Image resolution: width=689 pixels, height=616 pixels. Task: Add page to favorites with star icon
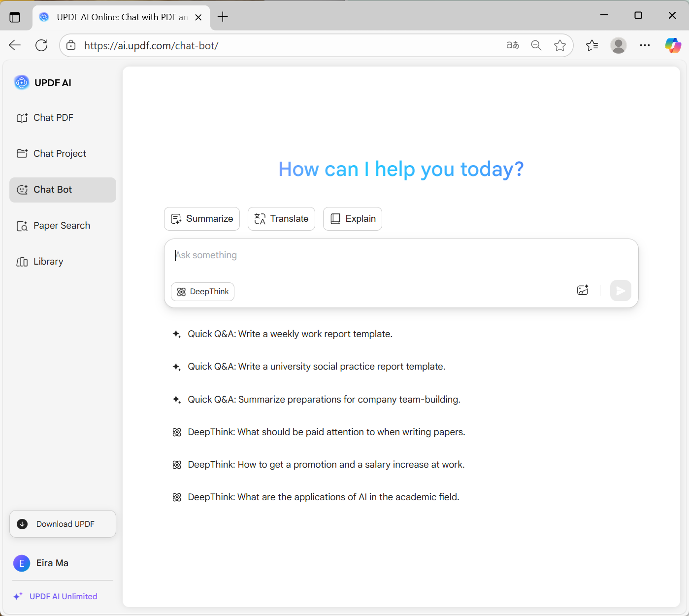[x=560, y=45]
